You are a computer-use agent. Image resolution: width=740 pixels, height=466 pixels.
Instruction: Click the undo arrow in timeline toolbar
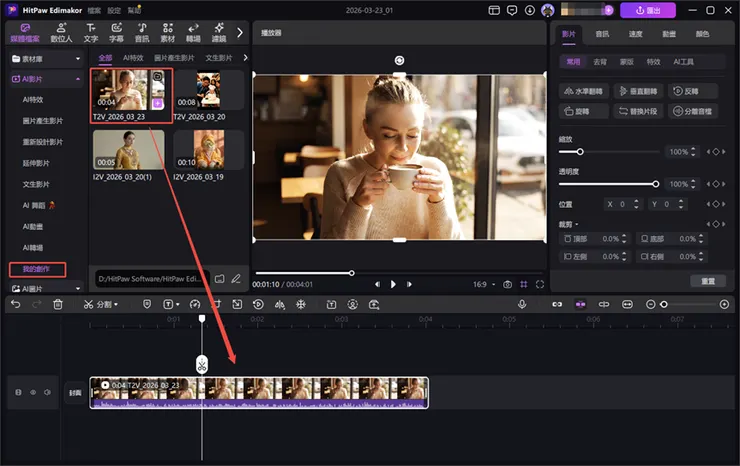[17, 304]
